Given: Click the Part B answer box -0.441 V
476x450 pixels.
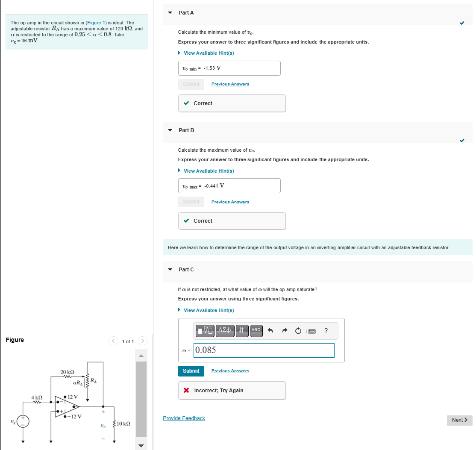Looking at the screenshot, I should tap(229, 186).
